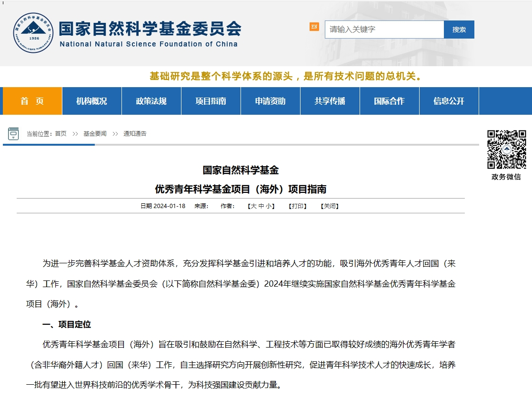
Task: Click the date text 2024-01-18
Action: 169,206
